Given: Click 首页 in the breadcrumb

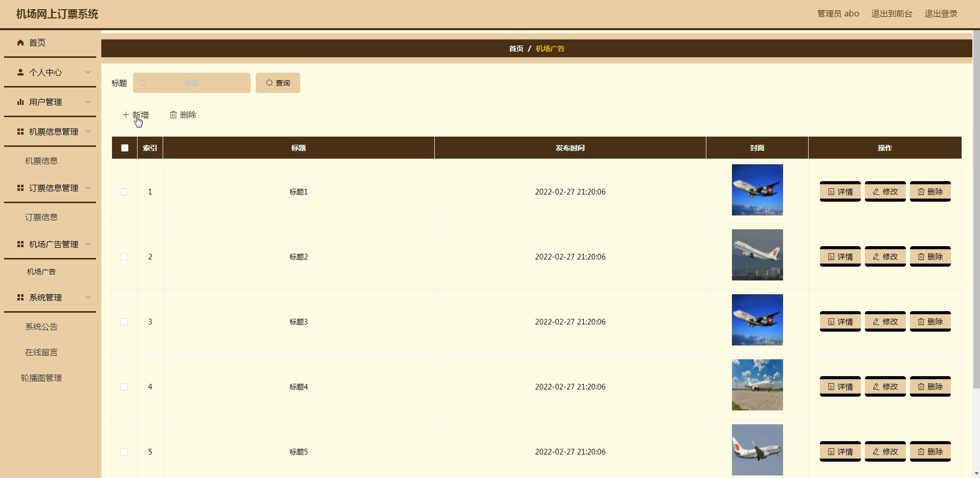Looking at the screenshot, I should [516, 49].
